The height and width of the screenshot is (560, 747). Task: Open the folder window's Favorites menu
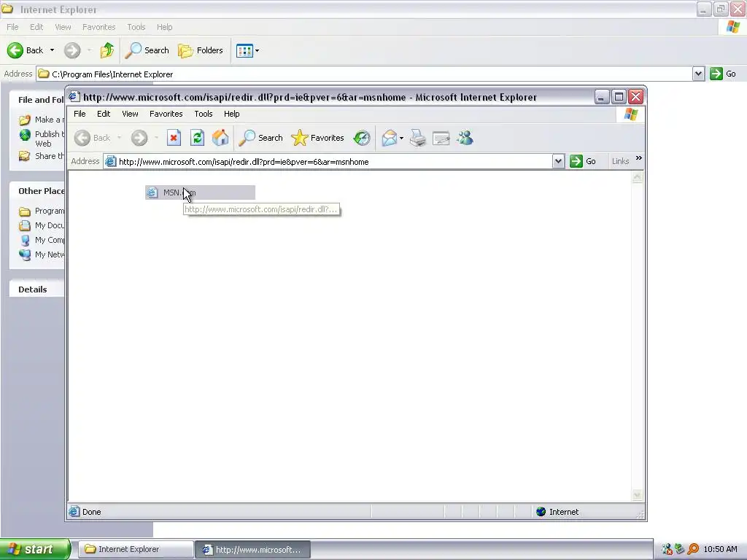point(98,27)
